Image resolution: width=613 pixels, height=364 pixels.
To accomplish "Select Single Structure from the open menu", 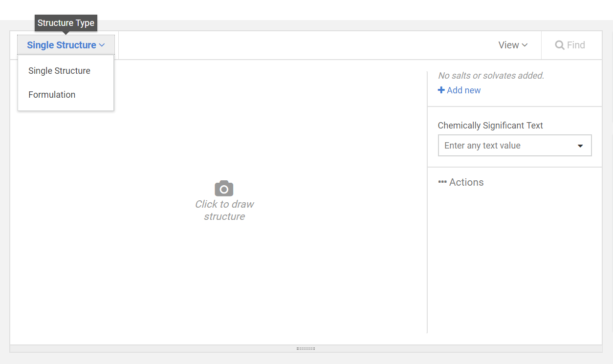I will click(59, 71).
